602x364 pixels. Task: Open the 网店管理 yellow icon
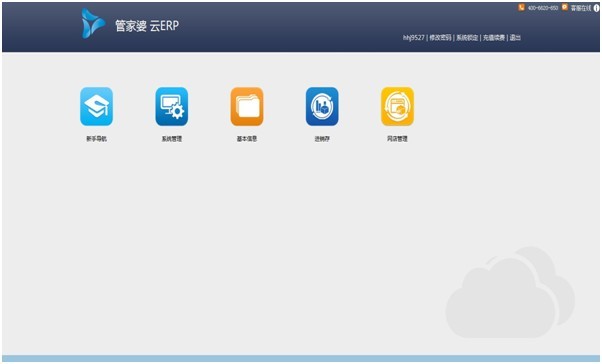point(397,107)
